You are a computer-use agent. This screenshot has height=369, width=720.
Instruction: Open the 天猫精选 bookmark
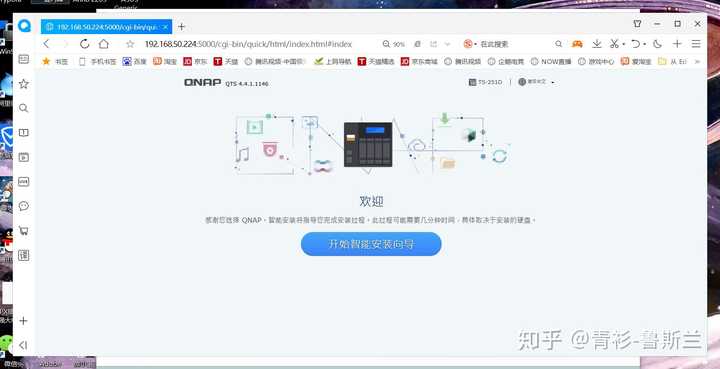tap(376, 62)
